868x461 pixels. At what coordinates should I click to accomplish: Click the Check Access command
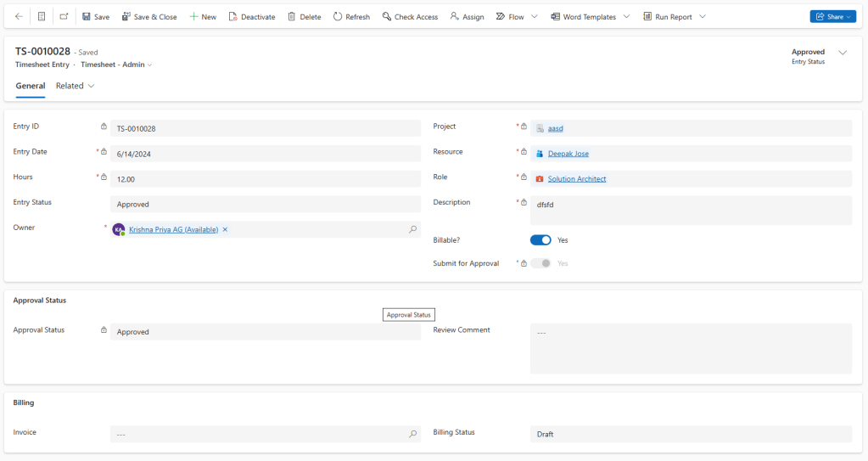click(410, 16)
